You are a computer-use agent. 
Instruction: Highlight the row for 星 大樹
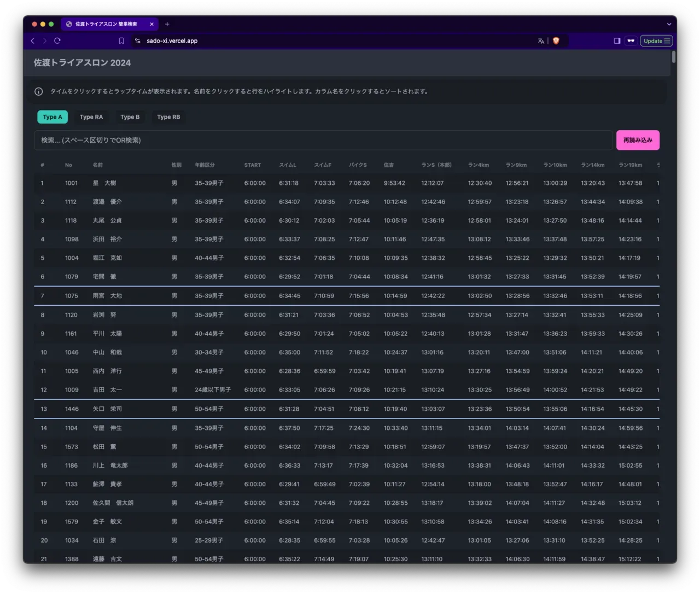coord(104,183)
